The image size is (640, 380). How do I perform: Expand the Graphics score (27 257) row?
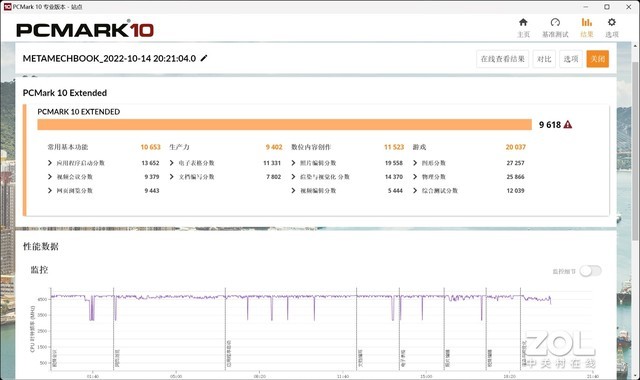pos(469,163)
